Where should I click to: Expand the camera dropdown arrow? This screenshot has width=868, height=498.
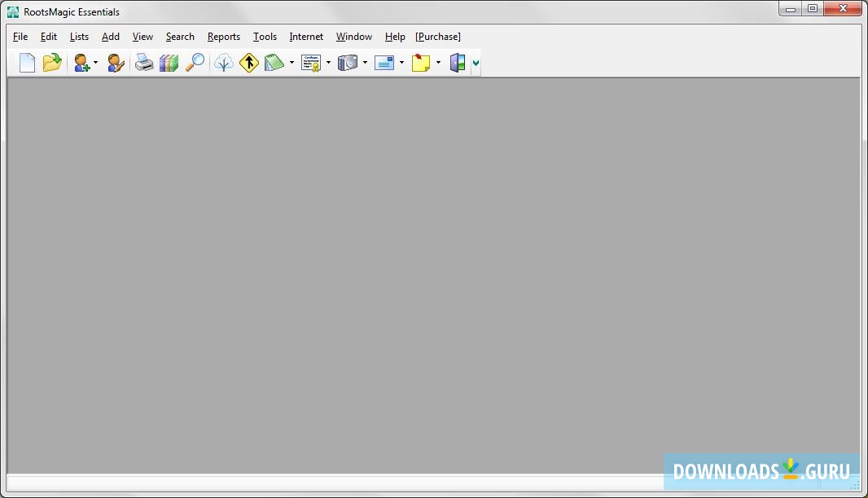pyautogui.click(x=365, y=63)
